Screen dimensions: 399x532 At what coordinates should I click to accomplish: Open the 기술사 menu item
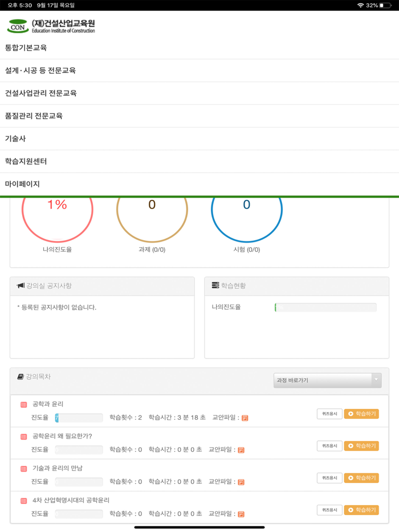pos(199,139)
